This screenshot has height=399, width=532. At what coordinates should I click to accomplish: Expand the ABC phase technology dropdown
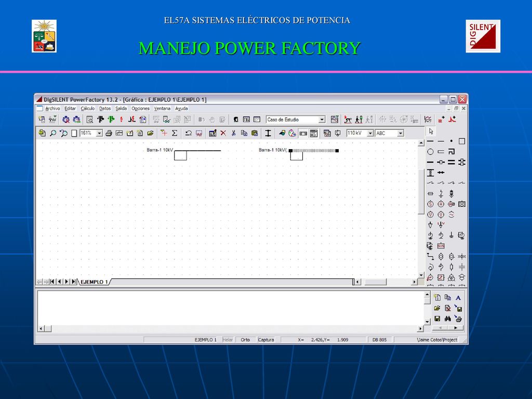[401, 134]
